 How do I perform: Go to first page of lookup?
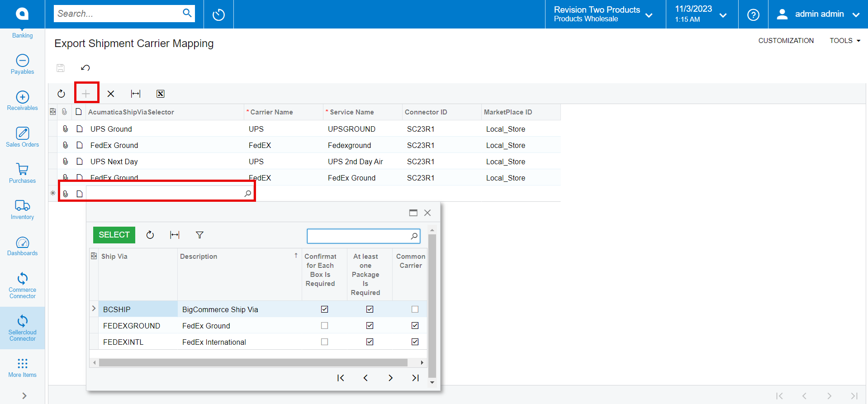341,378
